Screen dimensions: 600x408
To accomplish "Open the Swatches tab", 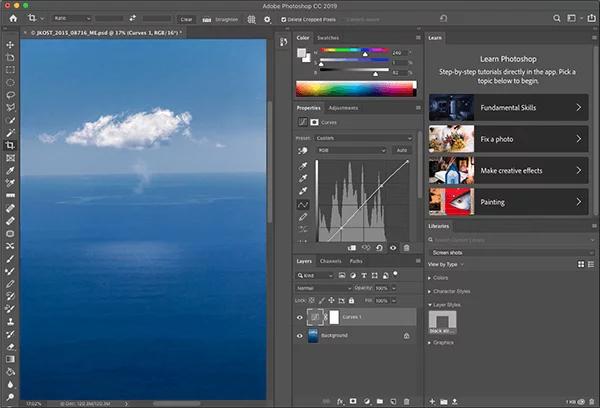I will [328, 37].
